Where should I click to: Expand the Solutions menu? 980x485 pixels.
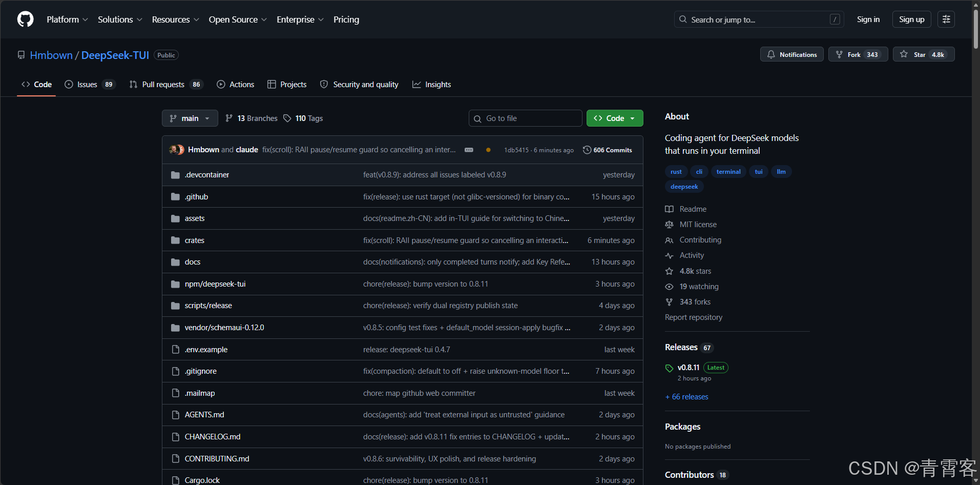pos(120,19)
